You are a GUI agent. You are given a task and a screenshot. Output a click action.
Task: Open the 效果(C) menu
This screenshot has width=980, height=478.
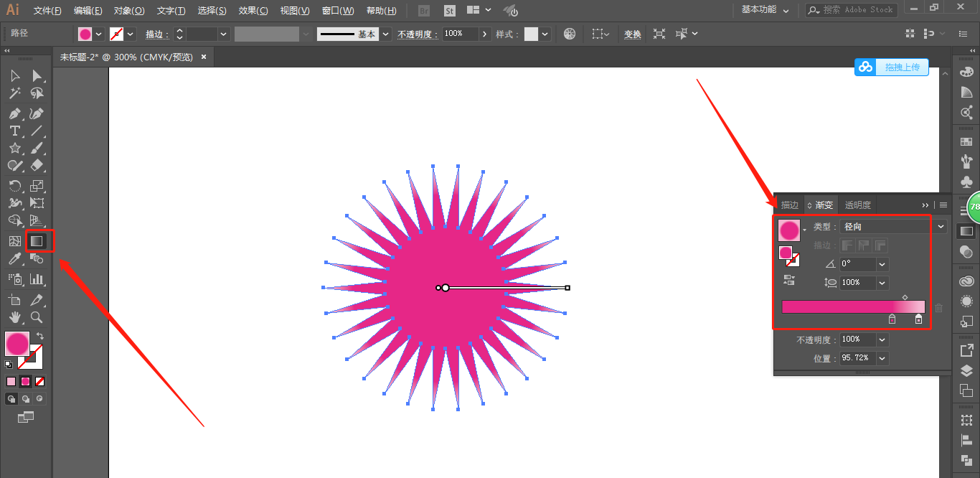click(253, 11)
